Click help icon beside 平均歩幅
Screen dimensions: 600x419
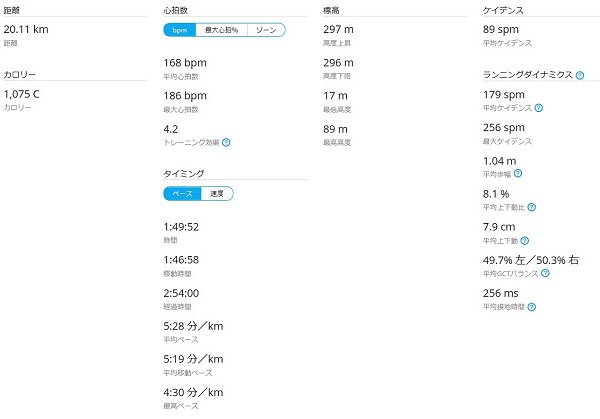tap(518, 173)
